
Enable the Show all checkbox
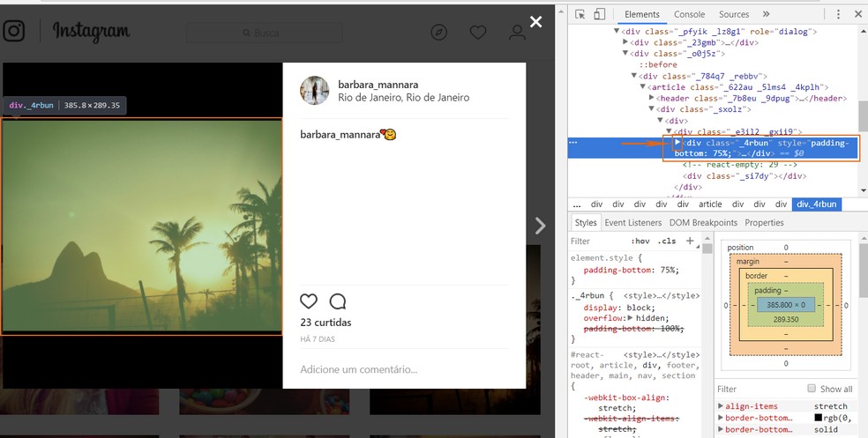[x=812, y=389]
